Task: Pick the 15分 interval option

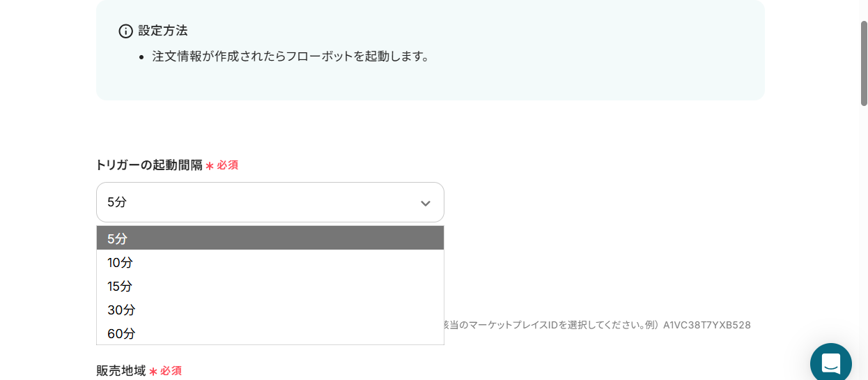Action: pos(270,287)
